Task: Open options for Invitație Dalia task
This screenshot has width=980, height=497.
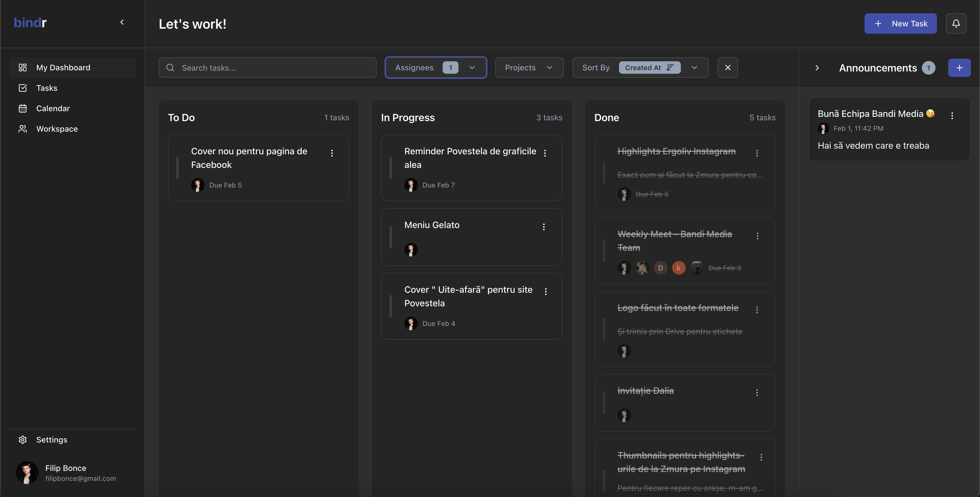Action: (757, 392)
